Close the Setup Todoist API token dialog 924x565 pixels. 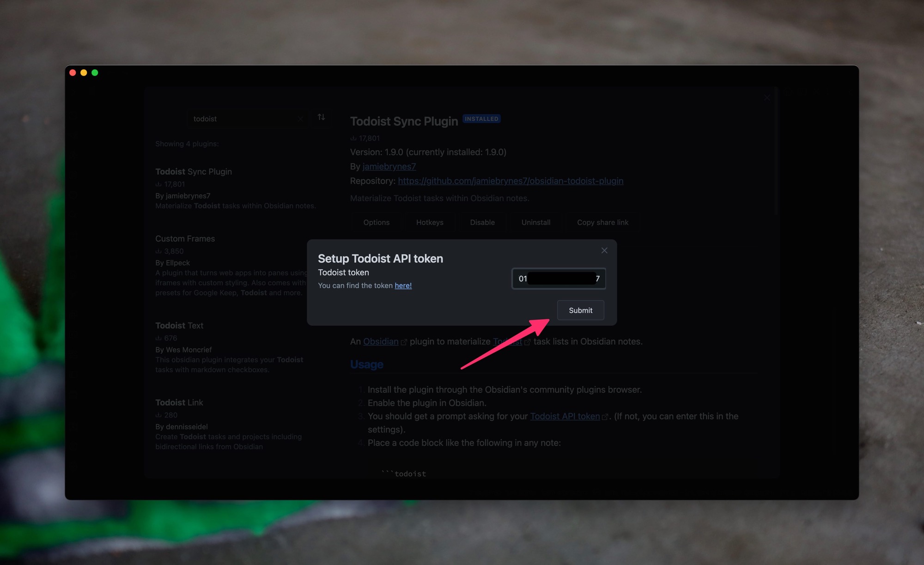point(604,250)
